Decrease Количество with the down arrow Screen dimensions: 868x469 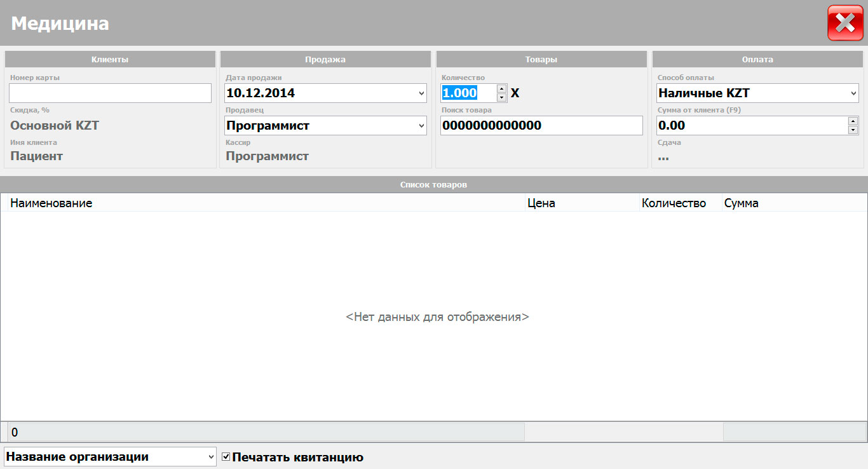501,97
